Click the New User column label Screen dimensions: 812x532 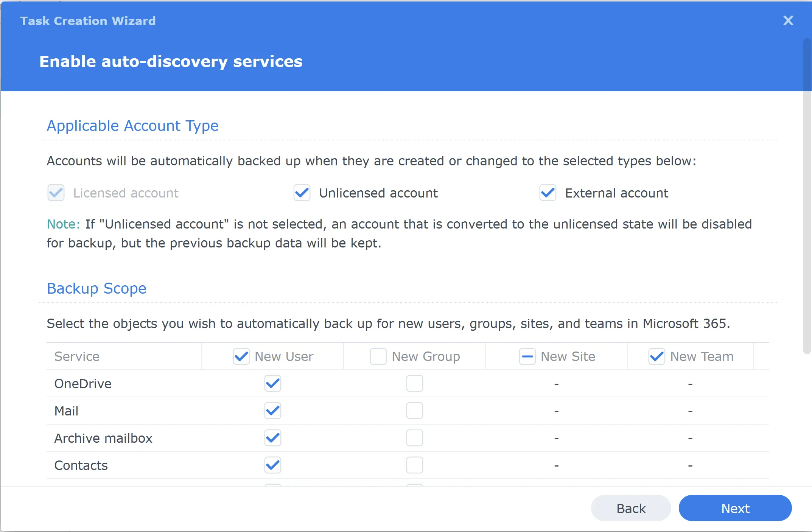[284, 356]
